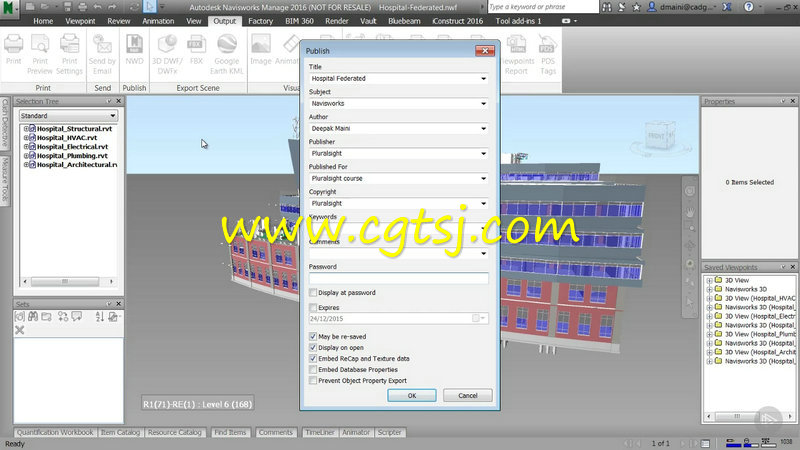Open the Author dropdown list

[x=483, y=129]
